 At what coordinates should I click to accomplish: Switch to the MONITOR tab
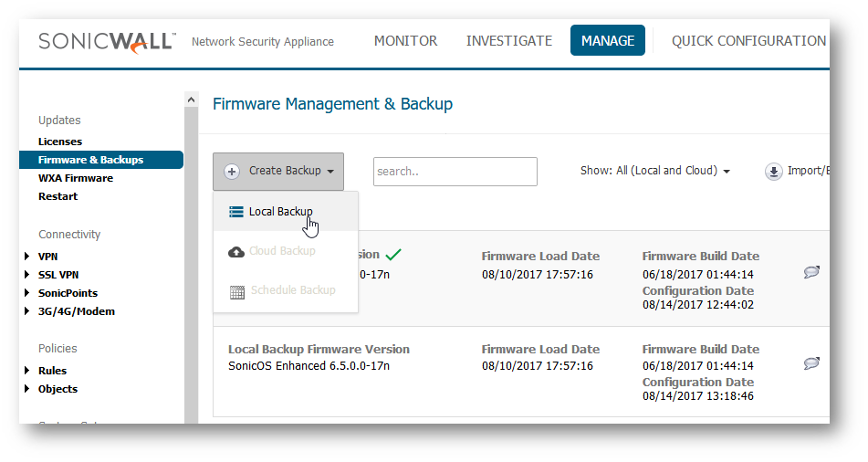(x=405, y=41)
